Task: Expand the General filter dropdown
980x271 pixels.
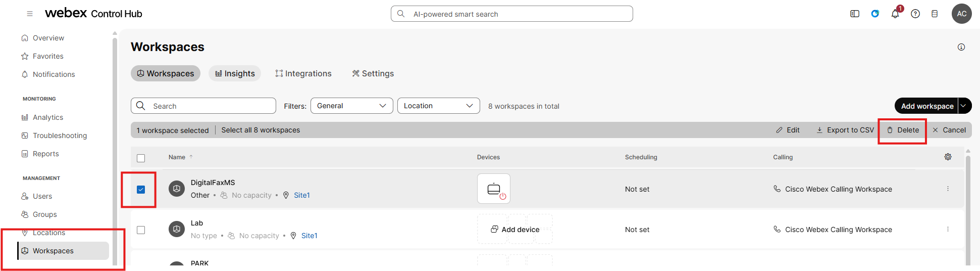Action: click(352, 106)
